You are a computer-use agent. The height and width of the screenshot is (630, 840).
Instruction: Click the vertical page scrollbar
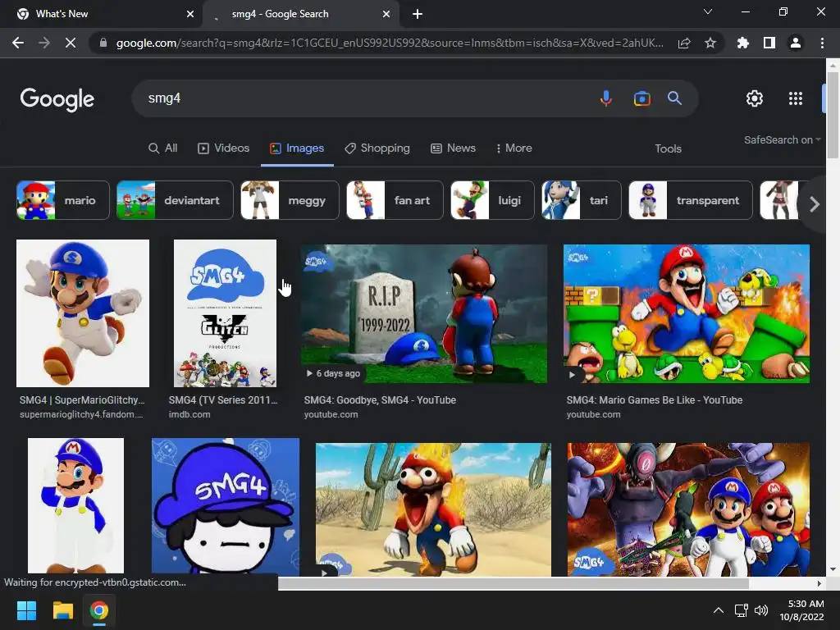(x=832, y=115)
